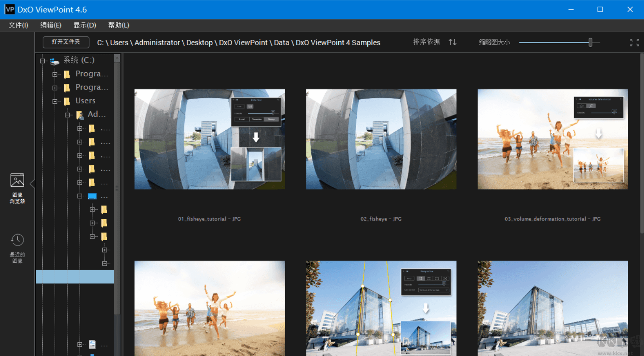Image resolution: width=644 pixels, height=356 pixels.
Task: Select the highlighted blue folder in tree
Action: (x=92, y=196)
